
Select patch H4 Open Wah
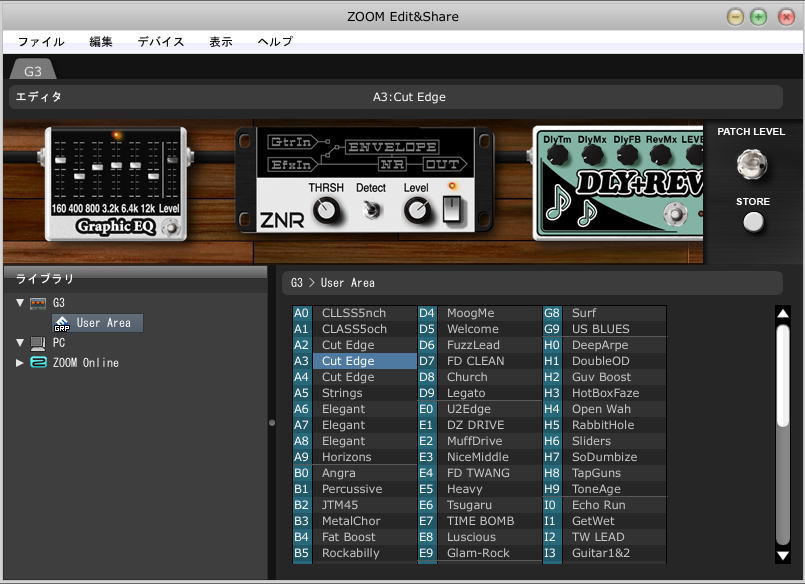point(605,409)
